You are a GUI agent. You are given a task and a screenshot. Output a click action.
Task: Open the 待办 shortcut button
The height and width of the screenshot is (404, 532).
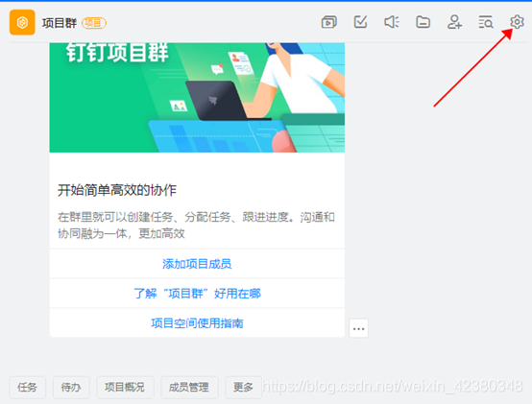click(71, 387)
